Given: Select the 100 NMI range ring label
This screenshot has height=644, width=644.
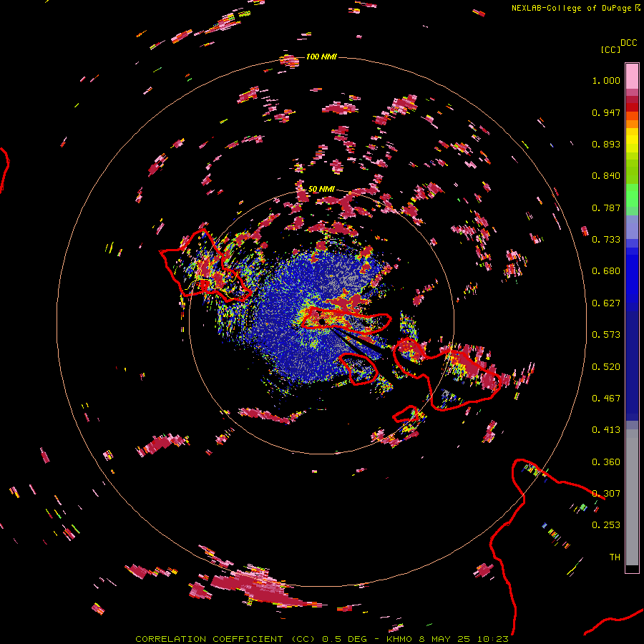Looking at the screenshot, I should point(321,57).
